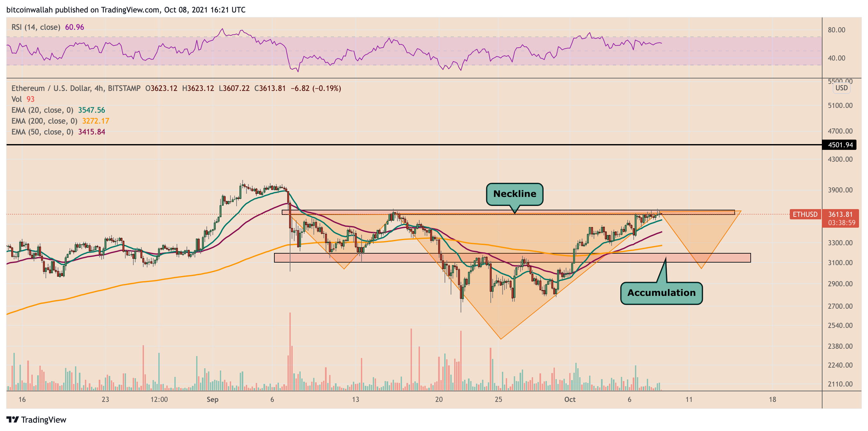Click the Vol 93 indicator legend

point(23,99)
